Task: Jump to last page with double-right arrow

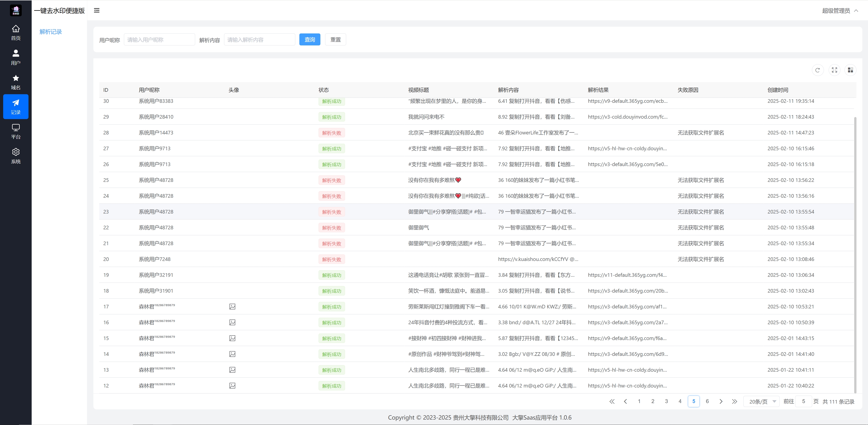Action: click(735, 402)
